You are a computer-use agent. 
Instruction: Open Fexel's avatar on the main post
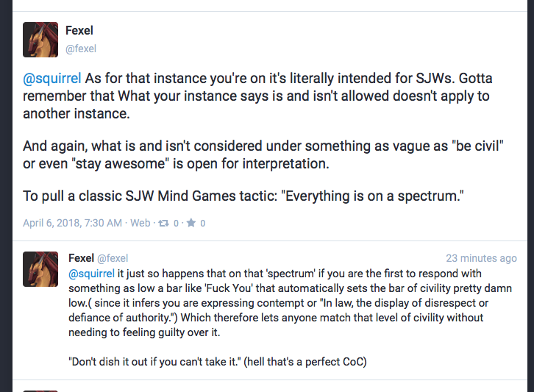point(40,40)
